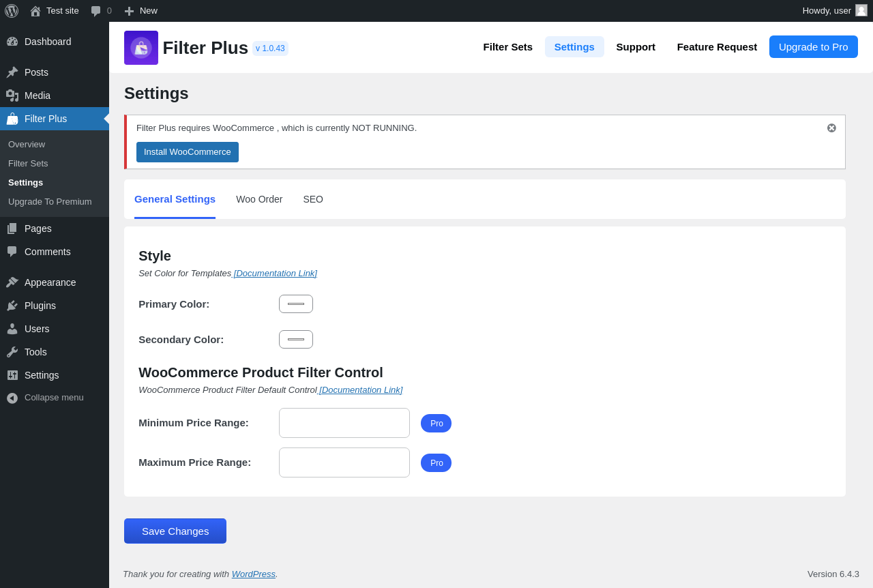The width and height of the screenshot is (873, 588).
Task: Open the Secondary Color picker
Action: coord(296,340)
